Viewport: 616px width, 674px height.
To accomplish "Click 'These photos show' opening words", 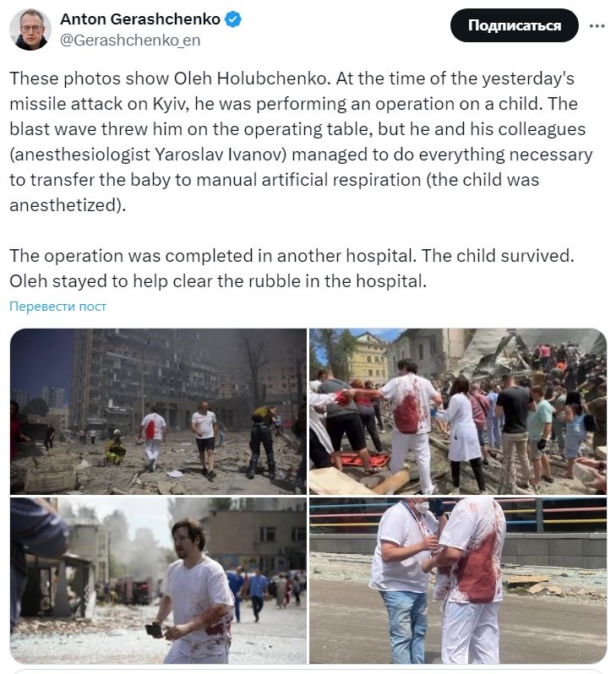I will coord(89,79).
